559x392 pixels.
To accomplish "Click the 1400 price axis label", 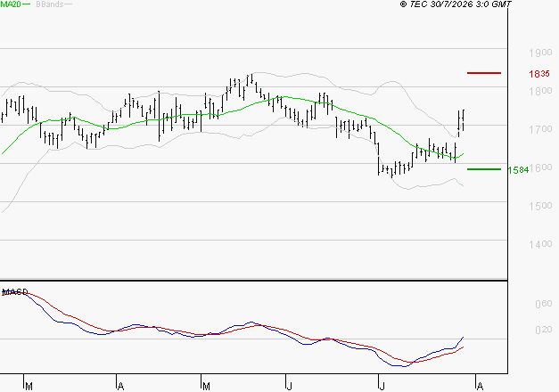I will (540, 244).
